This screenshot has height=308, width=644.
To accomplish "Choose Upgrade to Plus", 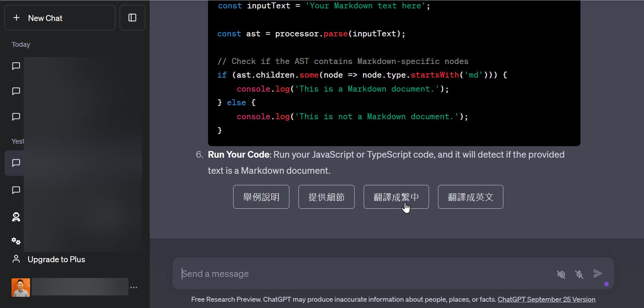I will 56,259.
